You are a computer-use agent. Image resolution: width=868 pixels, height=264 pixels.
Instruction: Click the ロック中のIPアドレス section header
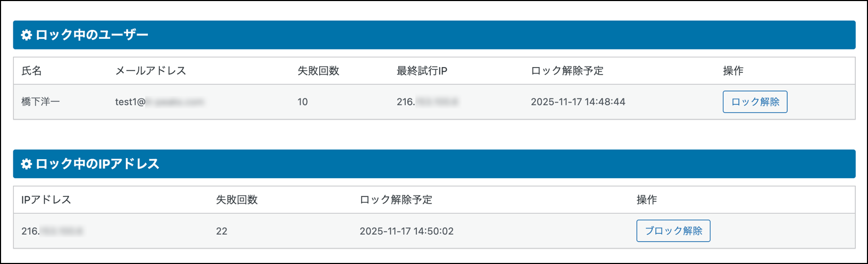[x=97, y=164]
